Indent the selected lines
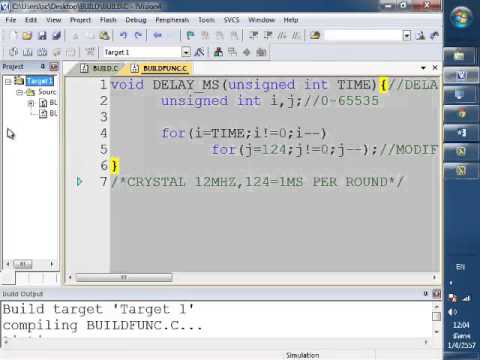Image resolution: width=480 pixels, height=360 pixels. (254, 35)
